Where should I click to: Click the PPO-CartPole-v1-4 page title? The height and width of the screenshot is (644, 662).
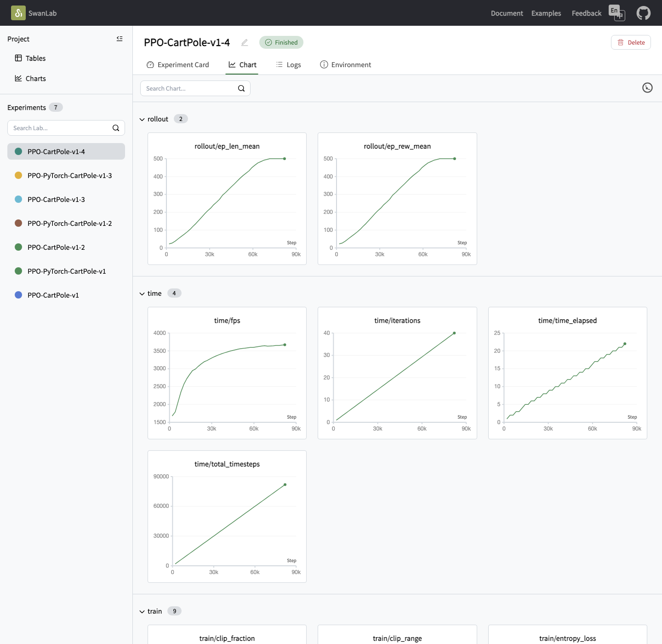[187, 42]
